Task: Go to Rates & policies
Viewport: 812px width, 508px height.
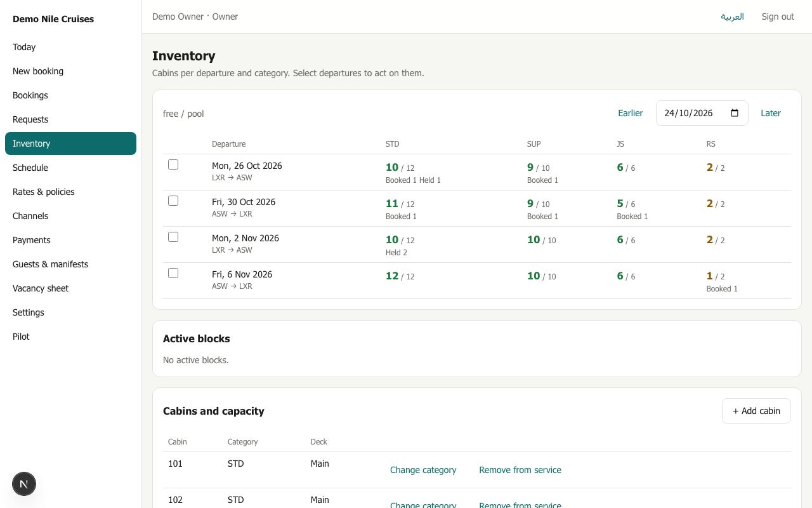Action: (70, 192)
